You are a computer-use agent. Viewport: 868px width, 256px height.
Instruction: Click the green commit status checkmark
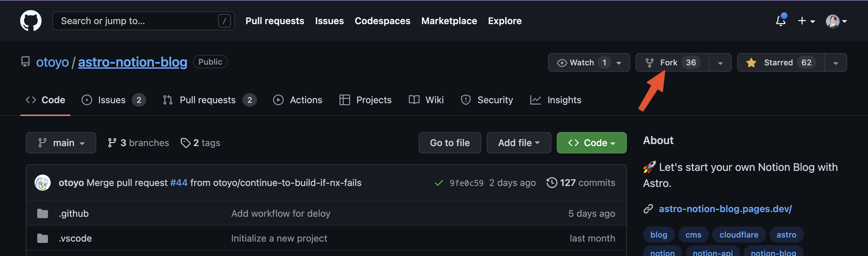(439, 183)
